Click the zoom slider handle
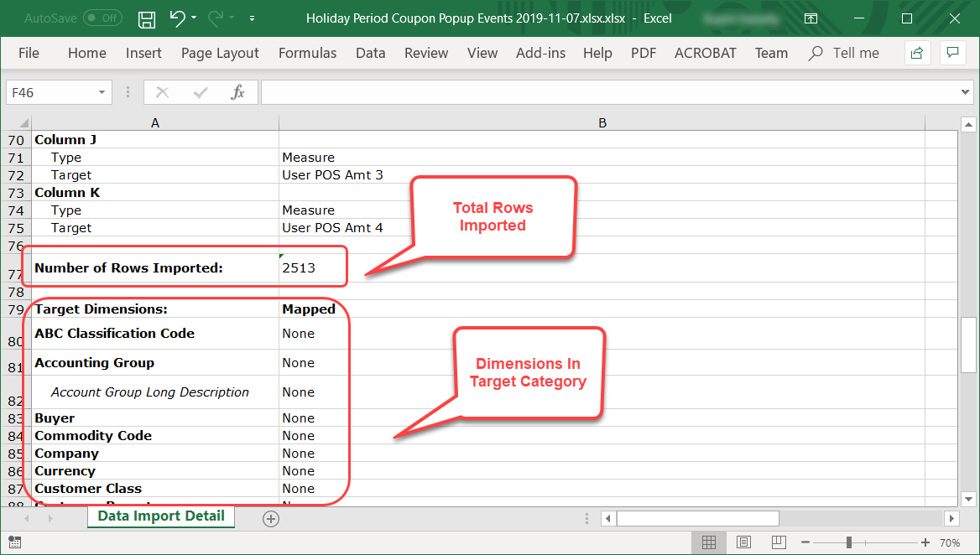The width and height of the screenshot is (980, 555). tap(849, 542)
